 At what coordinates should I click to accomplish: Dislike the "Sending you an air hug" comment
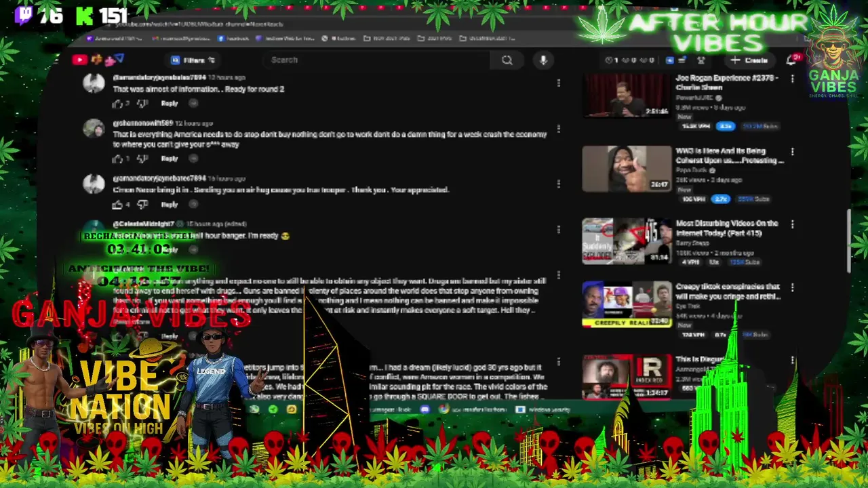click(142, 205)
